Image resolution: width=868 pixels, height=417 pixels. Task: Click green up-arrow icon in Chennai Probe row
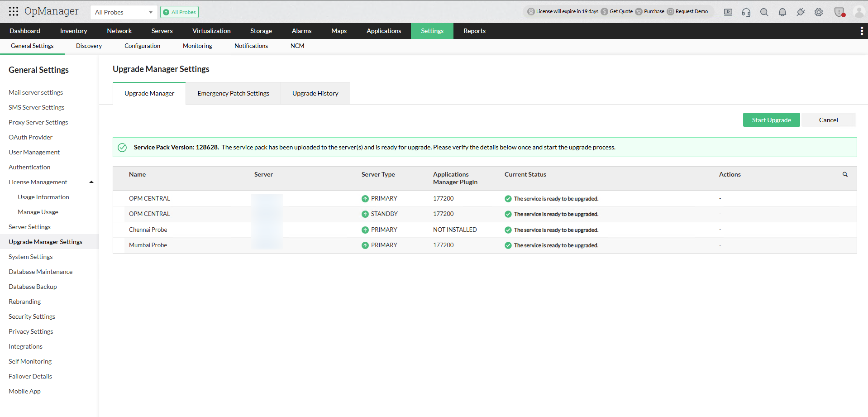(x=365, y=230)
